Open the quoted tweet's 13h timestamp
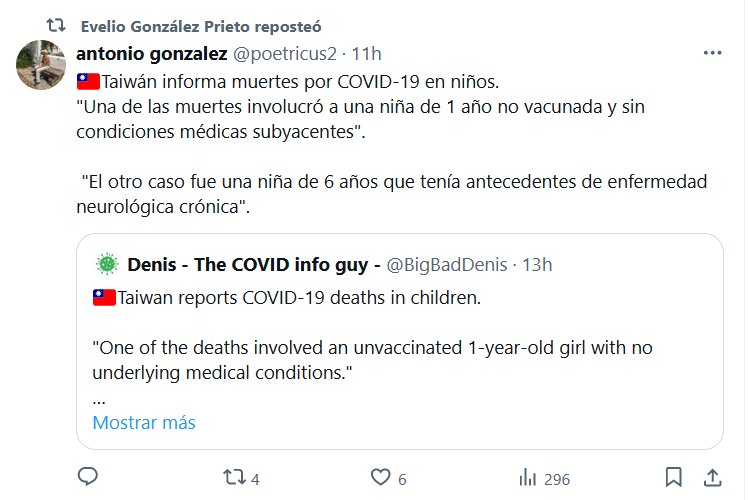Image resolution: width=748 pixels, height=500 pixels. (x=538, y=265)
